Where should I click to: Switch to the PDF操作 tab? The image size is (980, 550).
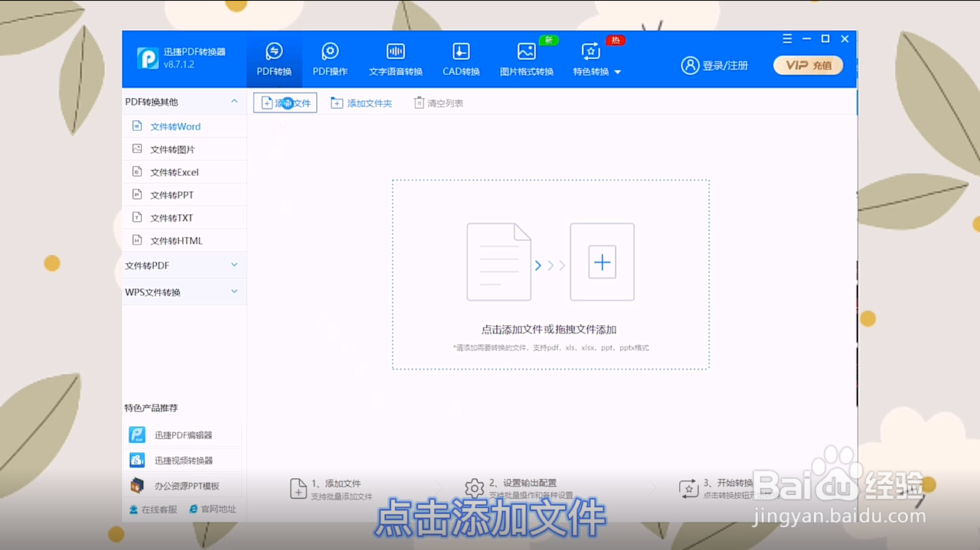pos(330,60)
